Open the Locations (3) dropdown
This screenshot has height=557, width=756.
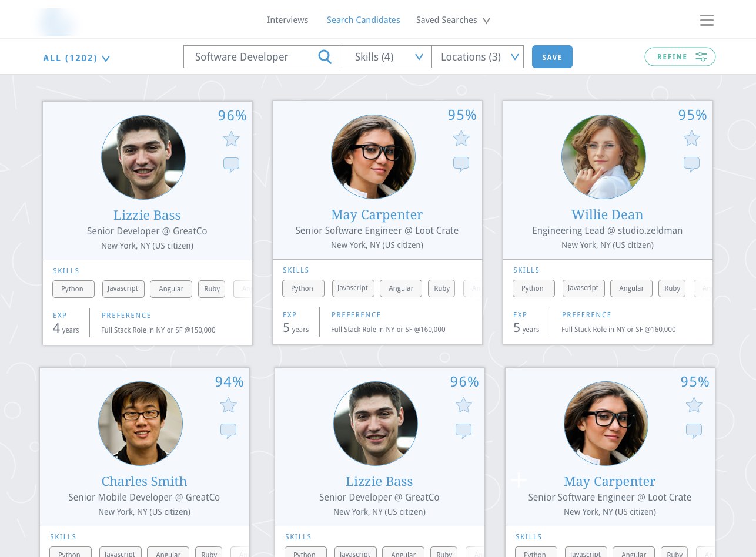click(477, 57)
